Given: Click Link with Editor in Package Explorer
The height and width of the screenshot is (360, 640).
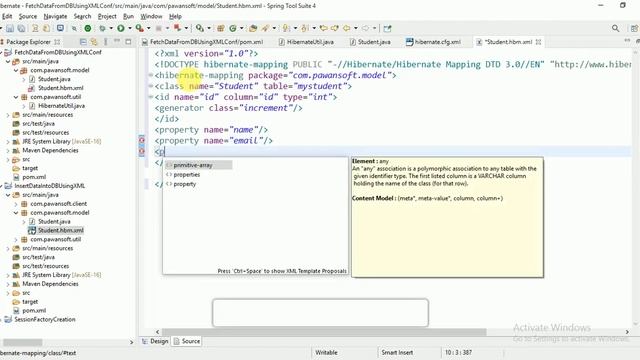Looking at the screenshot, I should 94,42.
